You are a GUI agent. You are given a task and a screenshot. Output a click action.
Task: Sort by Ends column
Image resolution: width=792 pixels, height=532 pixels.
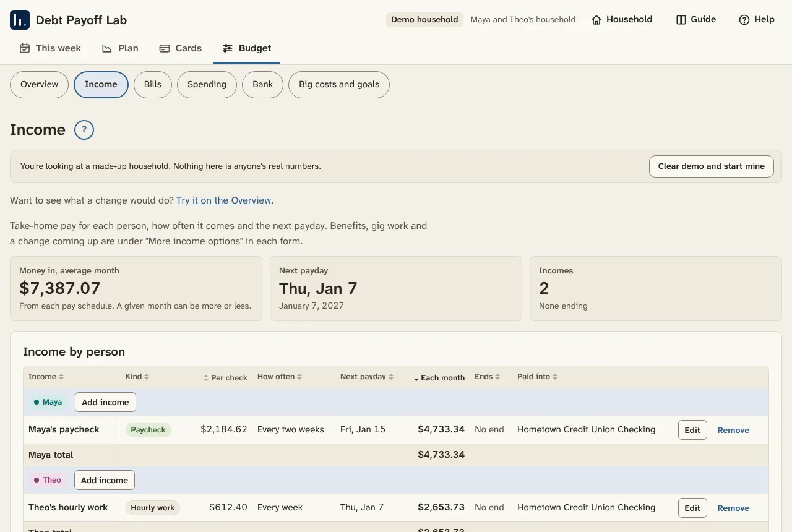click(x=488, y=377)
